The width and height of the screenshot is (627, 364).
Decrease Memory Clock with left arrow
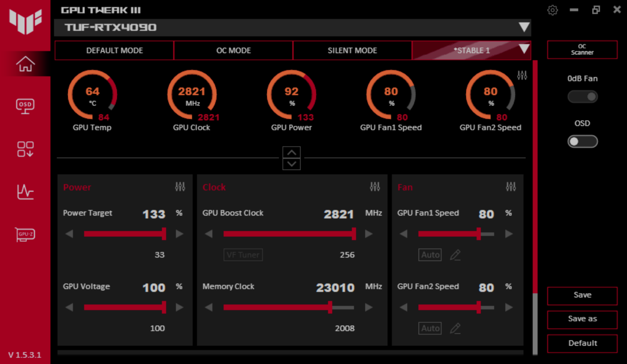[209, 308]
